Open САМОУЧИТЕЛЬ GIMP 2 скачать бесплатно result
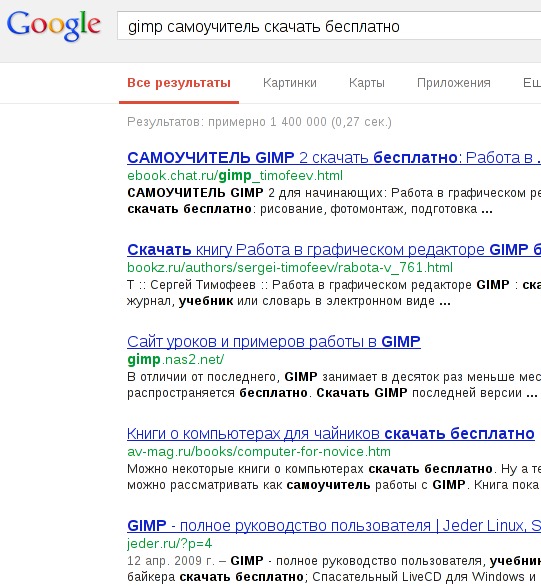The width and height of the screenshot is (541, 586). pos(334,157)
